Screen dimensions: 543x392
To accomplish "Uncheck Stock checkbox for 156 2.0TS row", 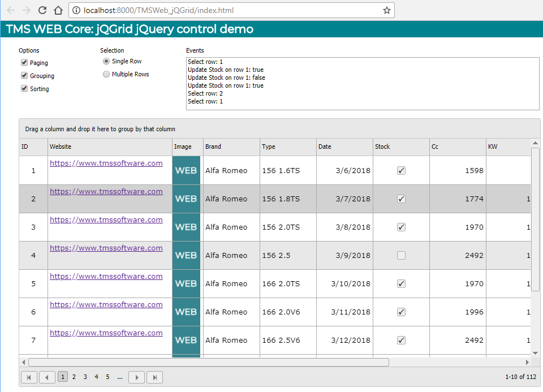I will tap(401, 227).
